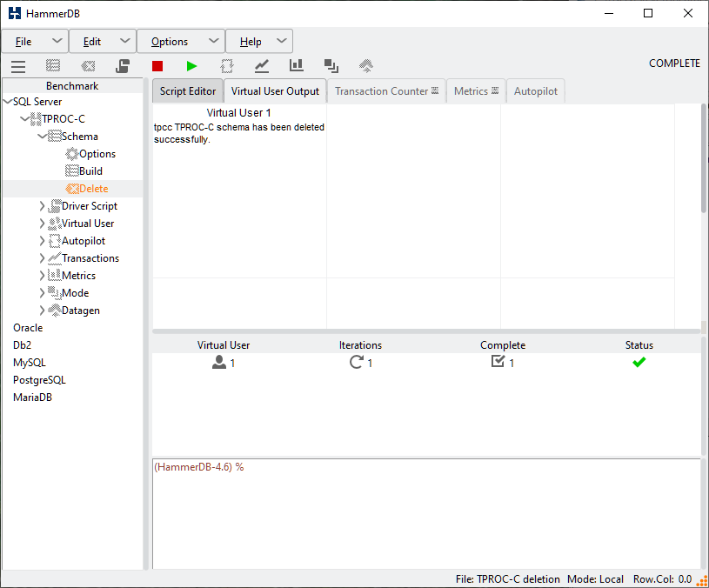Expand the Autopilot tree node
This screenshot has width=709, height=588.
pos(42,241)
